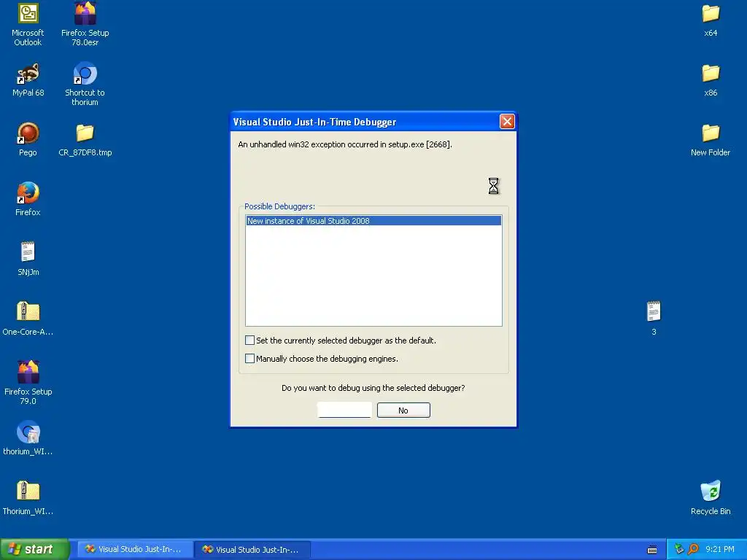Click the keyboard icon in taskbar

[x=652, y=550]
